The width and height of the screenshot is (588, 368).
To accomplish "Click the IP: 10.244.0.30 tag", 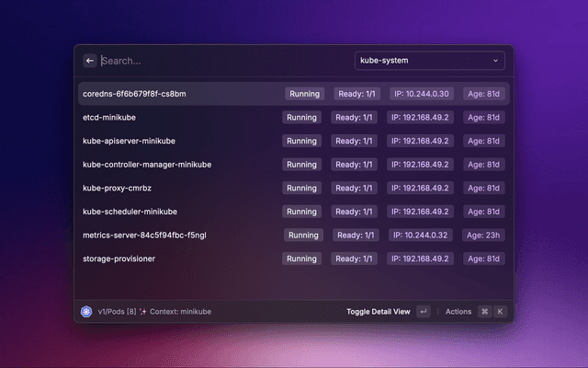I will point(422,94).
